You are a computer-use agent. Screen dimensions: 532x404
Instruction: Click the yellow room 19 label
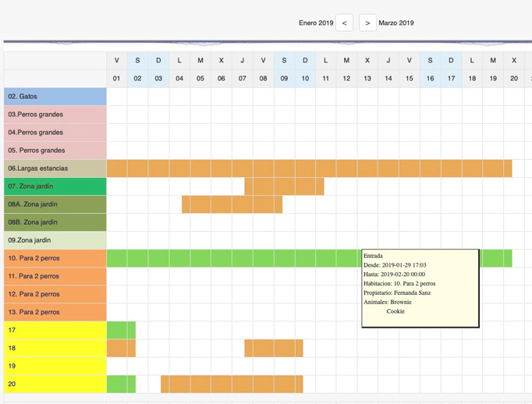[55, 366]
